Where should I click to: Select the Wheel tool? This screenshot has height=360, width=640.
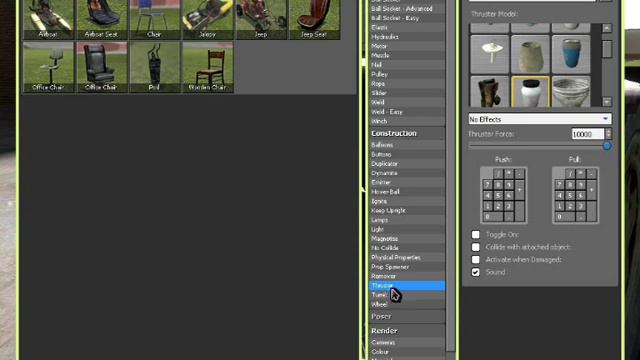[407, 304]
